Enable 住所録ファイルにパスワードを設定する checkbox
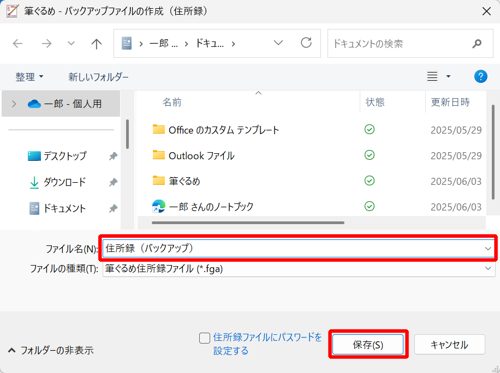 (204, 338)
